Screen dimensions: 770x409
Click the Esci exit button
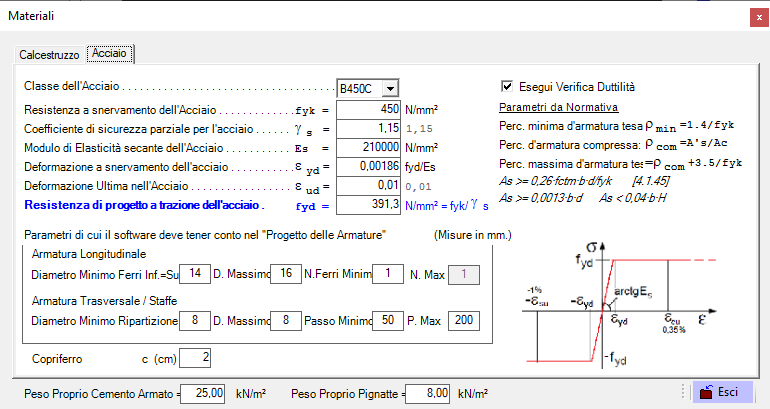click(722, 392)
